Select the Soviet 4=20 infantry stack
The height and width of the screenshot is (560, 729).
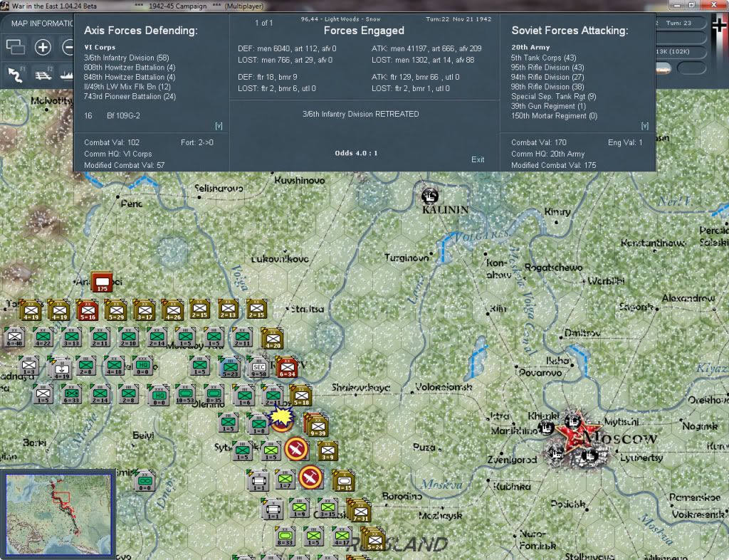273,339
